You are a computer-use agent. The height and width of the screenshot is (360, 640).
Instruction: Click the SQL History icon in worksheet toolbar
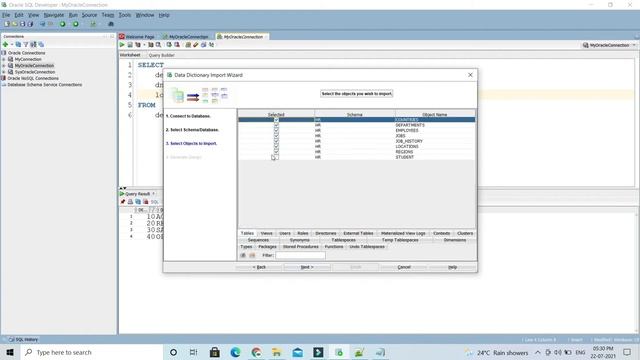[203, 44]
